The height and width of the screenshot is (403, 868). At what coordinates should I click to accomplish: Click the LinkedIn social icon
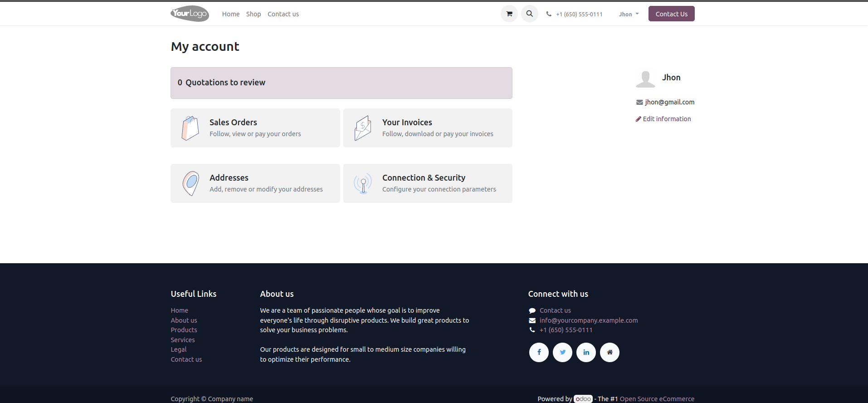click(x=586, y=352)
